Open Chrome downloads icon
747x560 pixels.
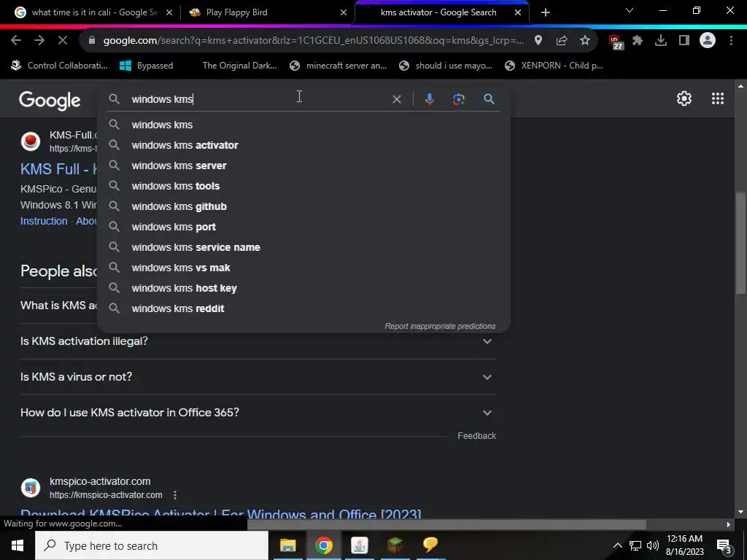point(661,41)
